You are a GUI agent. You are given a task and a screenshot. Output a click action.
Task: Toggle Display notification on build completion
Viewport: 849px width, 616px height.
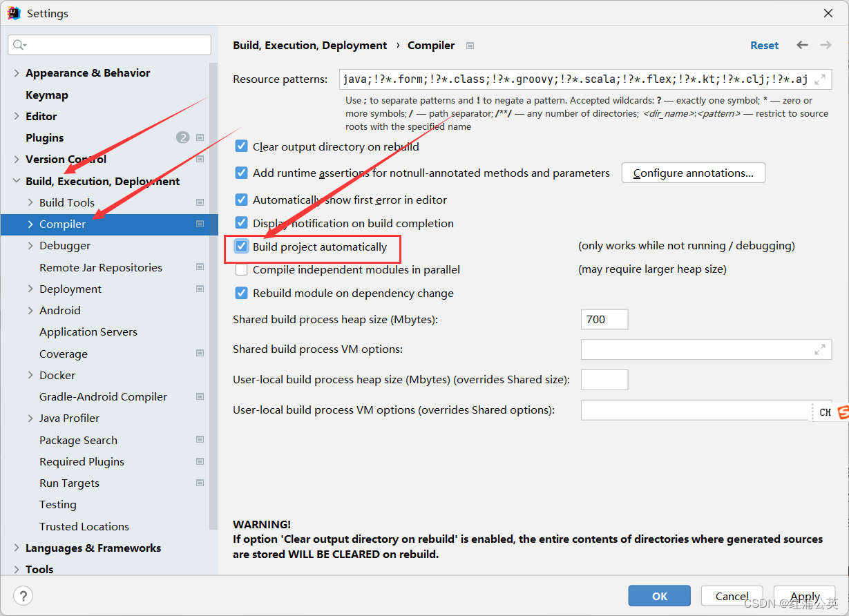point(241,223)
